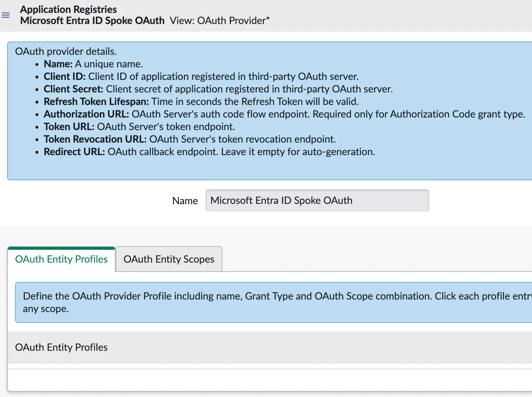This screenshot has height=397, width=532.
Task: Click the Microsoft Entra ID Spoke OAuth heading
Action: coord(92,21)
